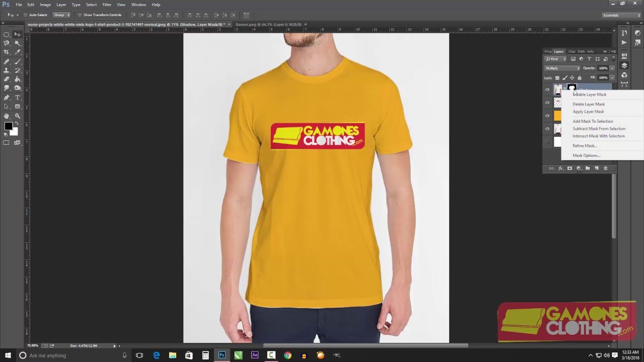Select the Brush tool

pos(17,61)
